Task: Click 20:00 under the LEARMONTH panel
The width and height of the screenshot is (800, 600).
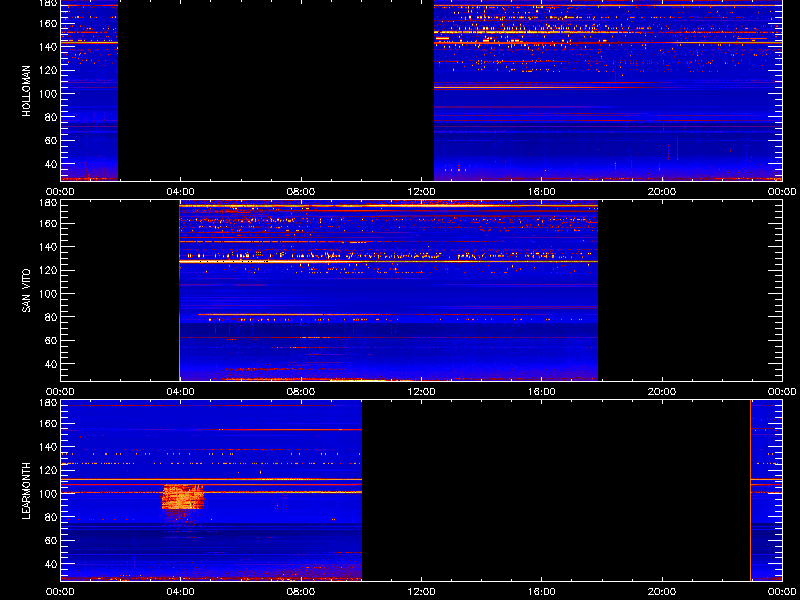Action: [662, 592]
